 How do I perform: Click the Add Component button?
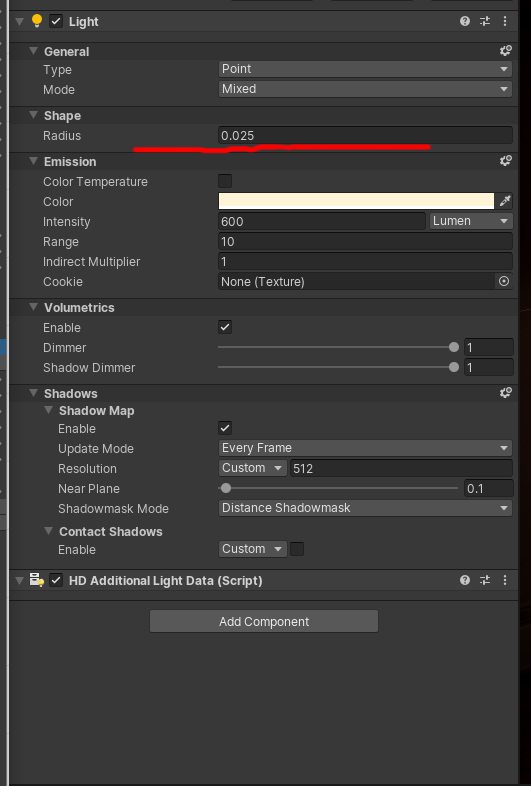click(264, 621)
